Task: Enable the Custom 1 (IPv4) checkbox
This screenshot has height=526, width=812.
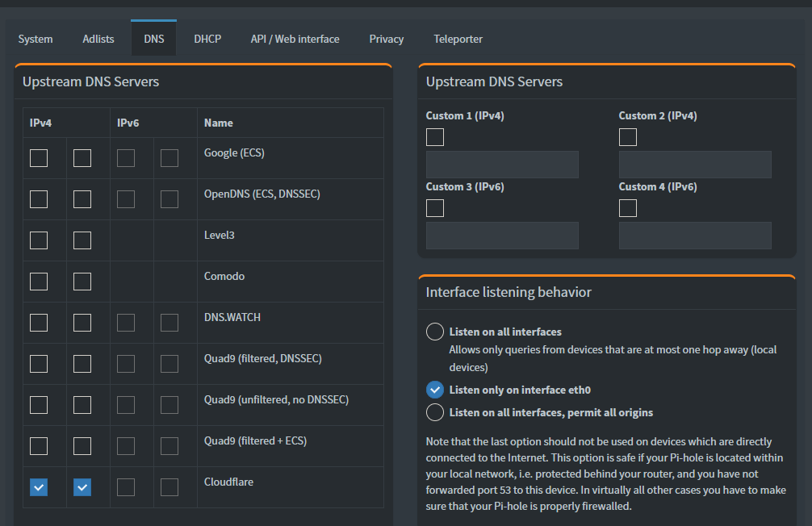Action: 435,137
